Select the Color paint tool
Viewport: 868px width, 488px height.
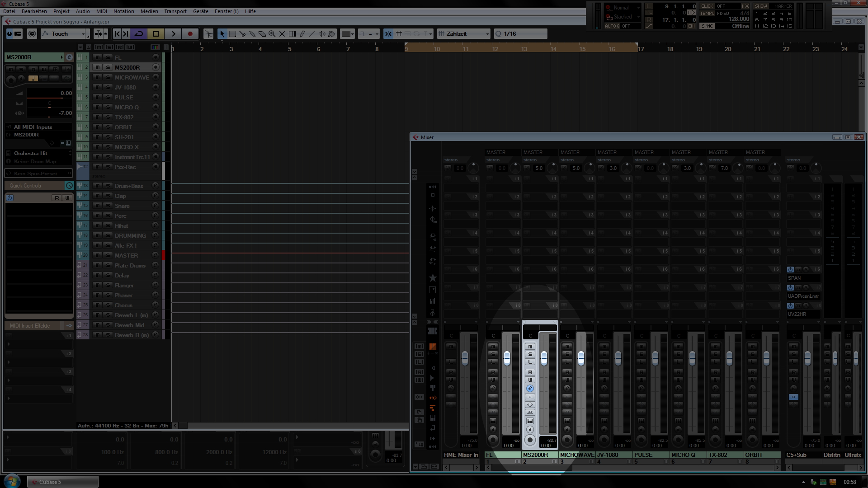pyautogui.click(x=332, y=34)
